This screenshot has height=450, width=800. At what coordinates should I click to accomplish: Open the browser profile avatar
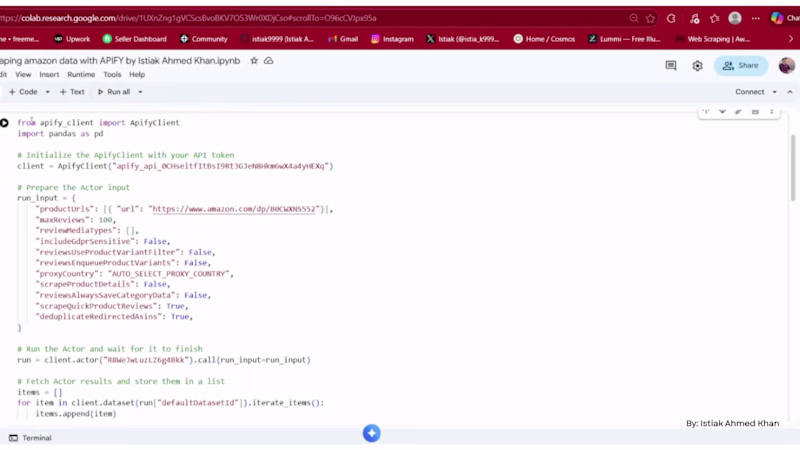coord(735,18)
